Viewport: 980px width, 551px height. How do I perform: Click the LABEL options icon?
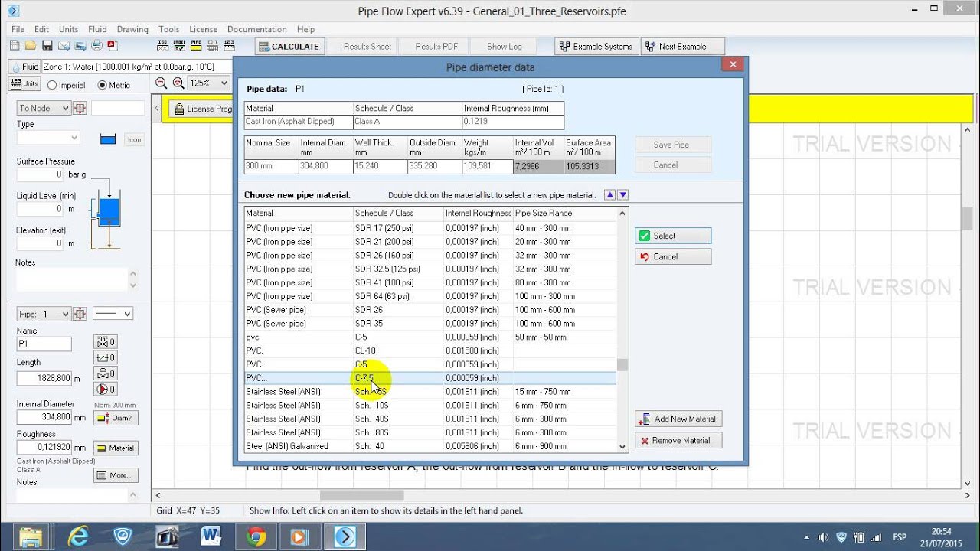coord(179,46)
